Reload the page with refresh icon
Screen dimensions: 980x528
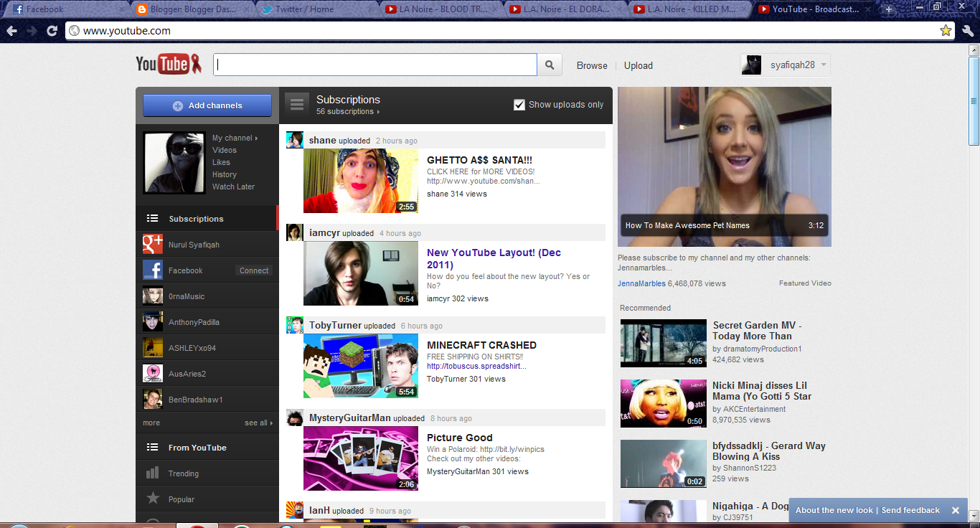click(52, 31)
